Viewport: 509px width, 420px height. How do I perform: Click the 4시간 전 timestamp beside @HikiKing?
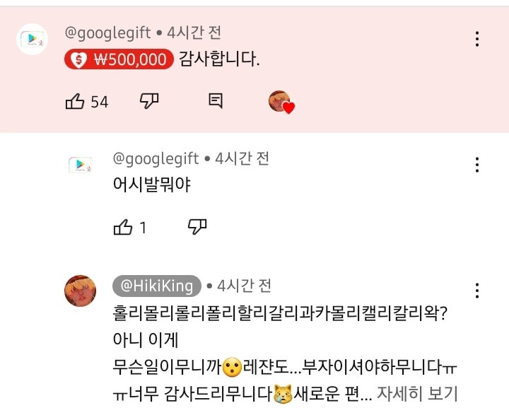pos(245,286)
